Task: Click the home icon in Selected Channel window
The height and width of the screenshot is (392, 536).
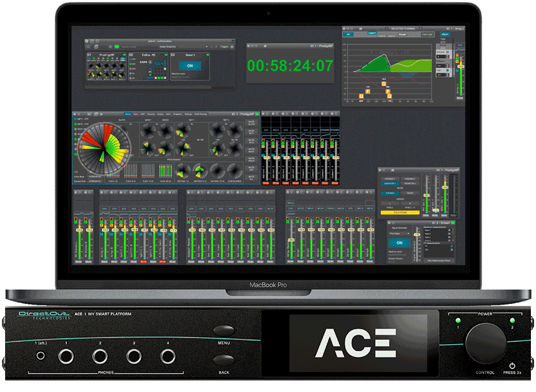Action: 361,29
